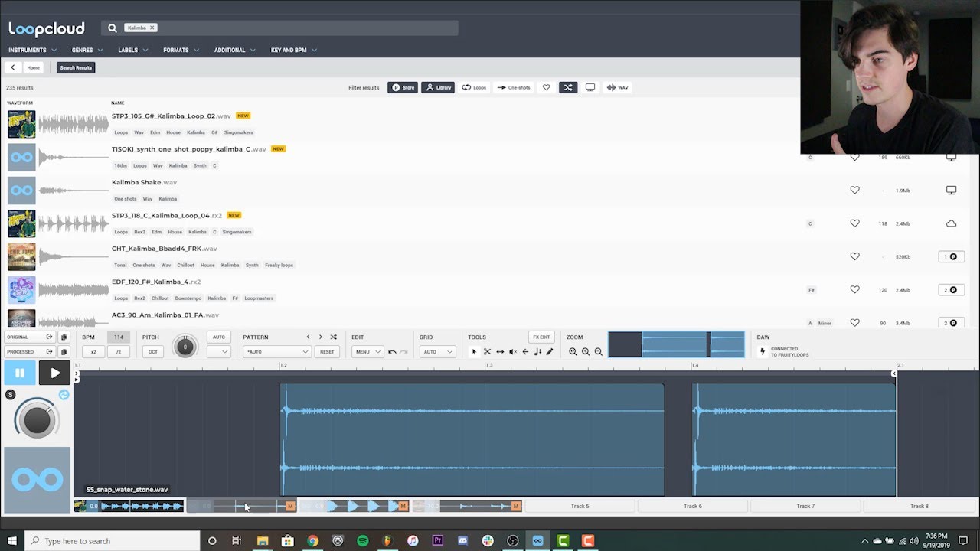The image size is (980, 551).
Task: Toggle the One-shots filter
Action: pyautogui.click(x=514, y=87)
